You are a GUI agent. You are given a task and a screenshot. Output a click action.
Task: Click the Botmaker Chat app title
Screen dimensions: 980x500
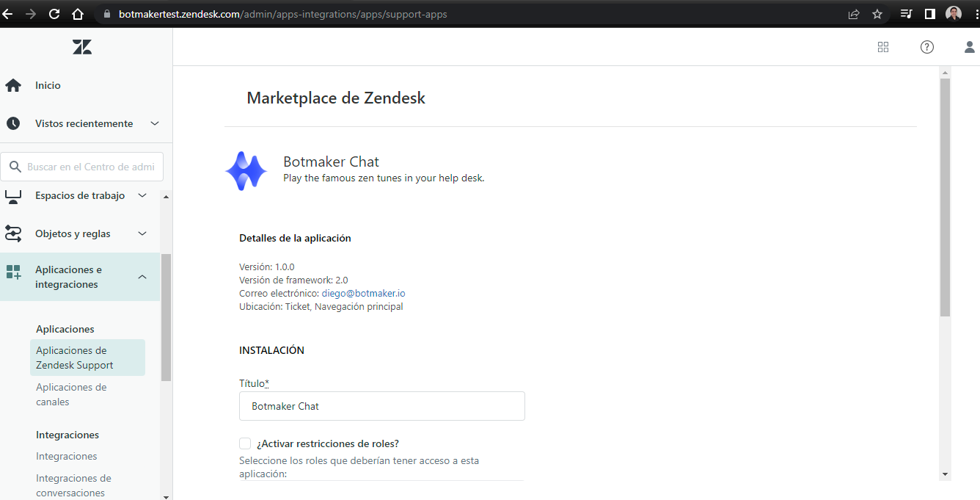(331, 162)
